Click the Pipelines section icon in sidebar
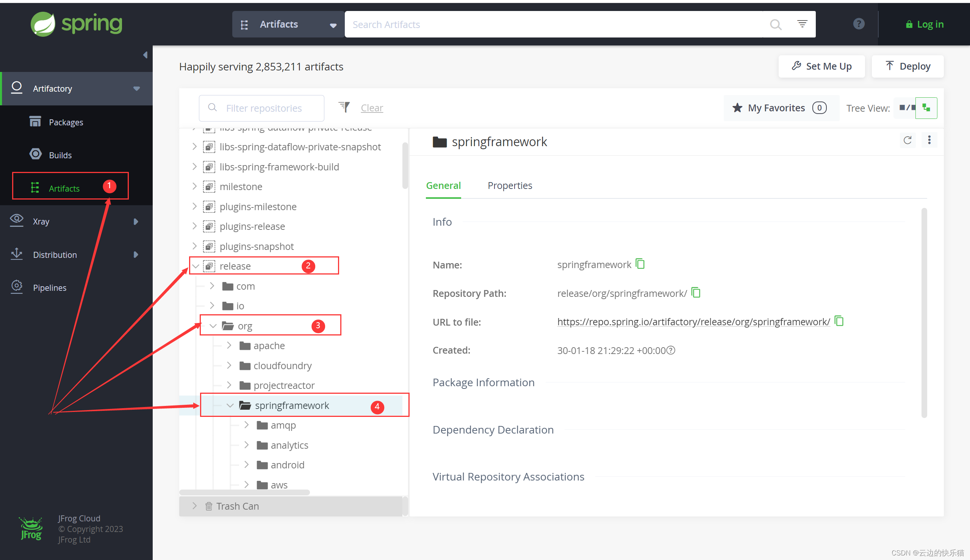The image size is (970, 560). pyautogui.click(x=16, y=287)
